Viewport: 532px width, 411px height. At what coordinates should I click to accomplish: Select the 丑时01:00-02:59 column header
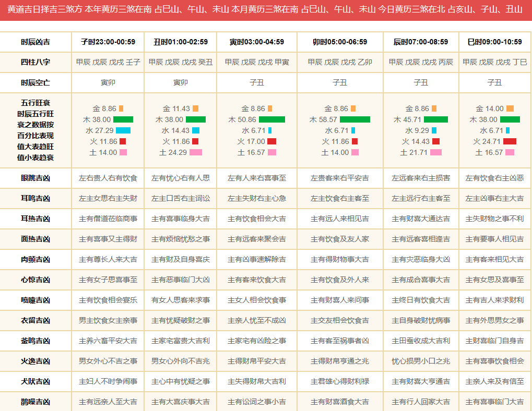(180, 42)
